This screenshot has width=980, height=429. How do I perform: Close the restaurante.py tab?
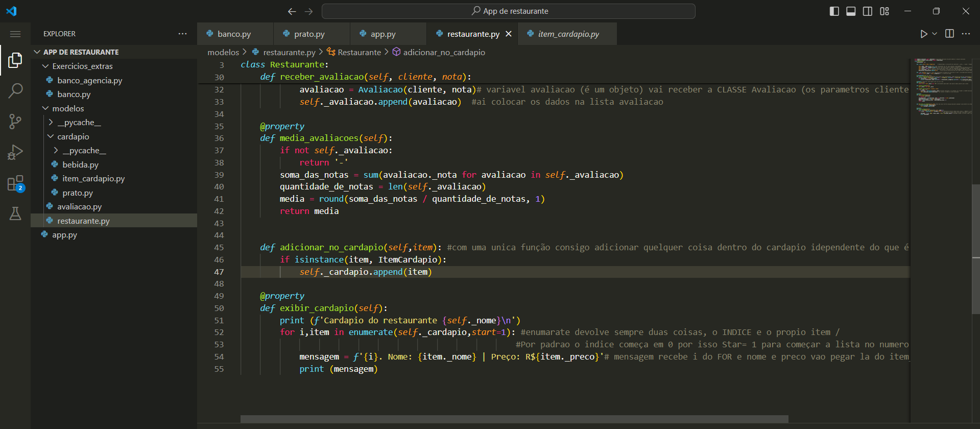click(x=509, y=34)
